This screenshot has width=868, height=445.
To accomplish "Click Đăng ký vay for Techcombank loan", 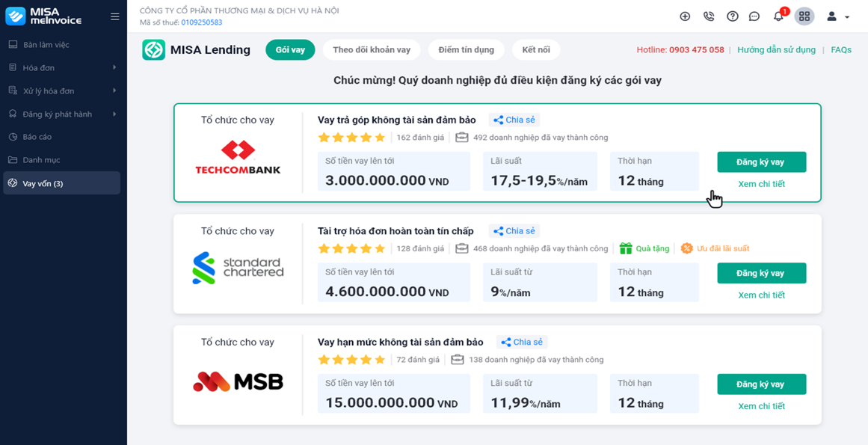I will tap(761, 162).
